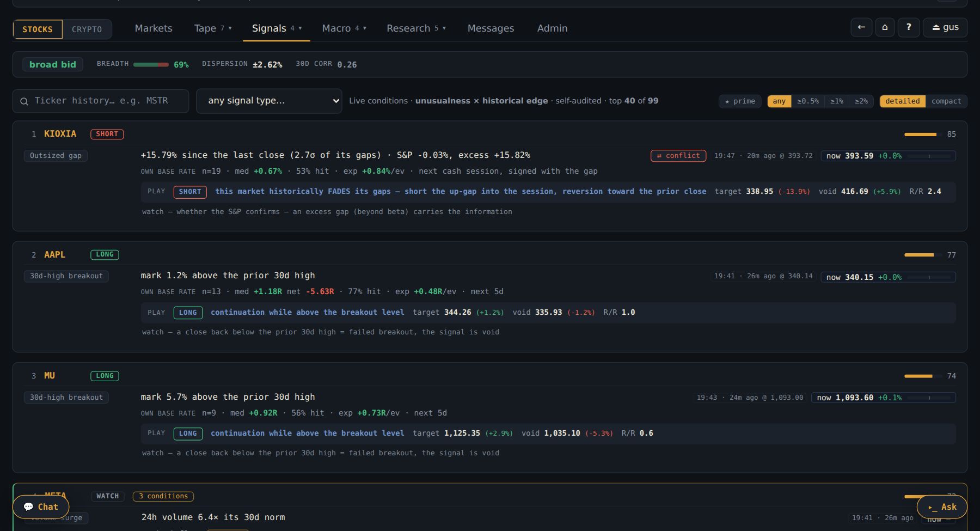Switch to STOCKS mode

[38, 29]
